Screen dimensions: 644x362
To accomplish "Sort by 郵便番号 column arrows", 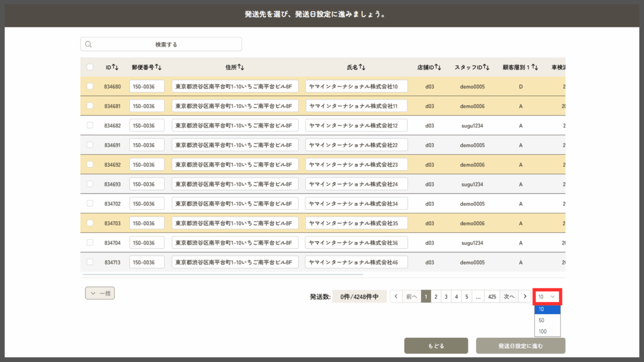I will click(x=158, y=67).
